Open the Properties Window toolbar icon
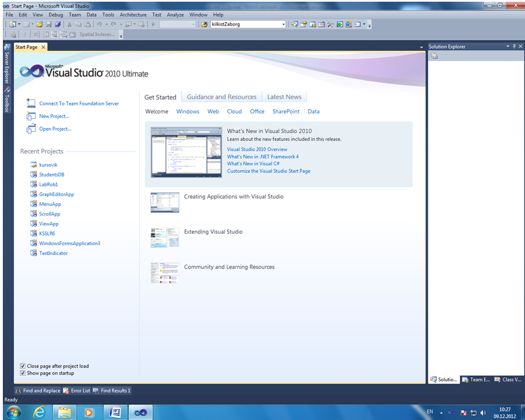Image resolution: width=525 pixels, height=420 pixels. (303, 24)
